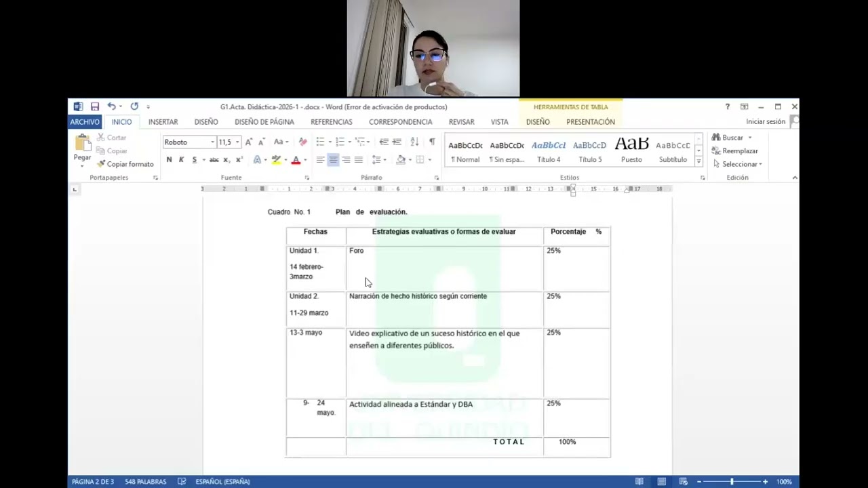The width and height of the screenshot is (868, 488).
Task: Click the 'Foro' table cell
Action: (x=444, y=269)
